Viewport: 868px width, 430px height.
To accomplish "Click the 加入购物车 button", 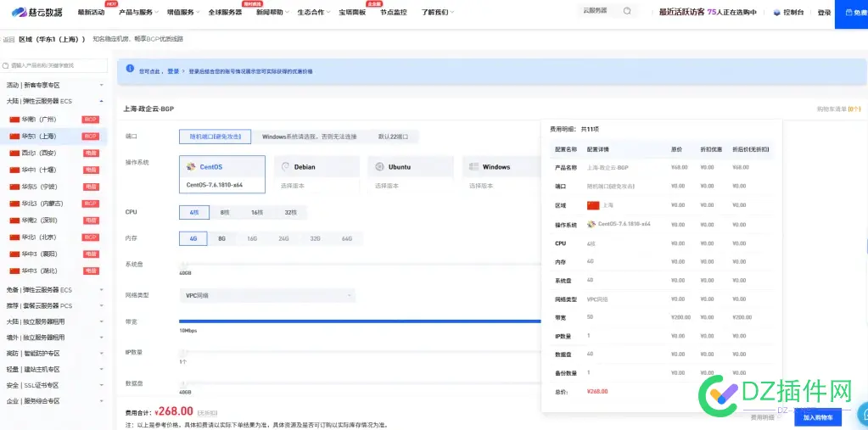I will 818,417.
